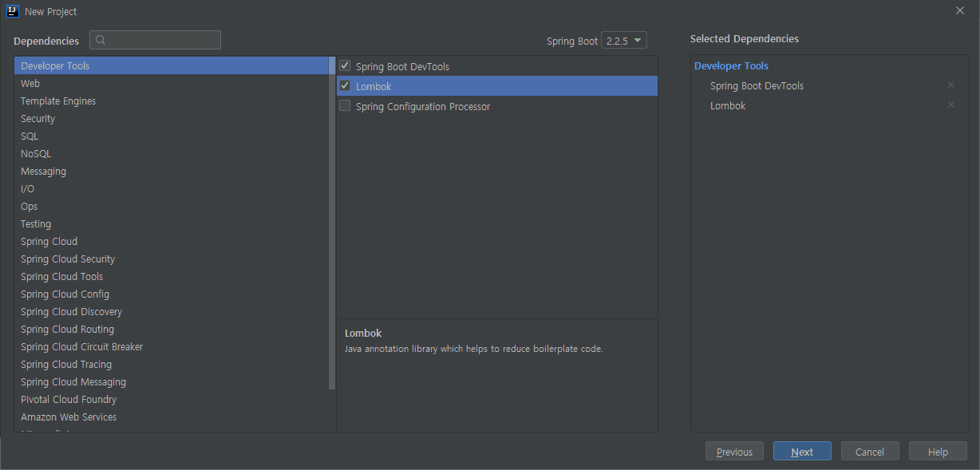This screenshot has width=980, height=470.
Task: Click the Developer Tools heading in Selected Dependencies
Action: point(731,65)
